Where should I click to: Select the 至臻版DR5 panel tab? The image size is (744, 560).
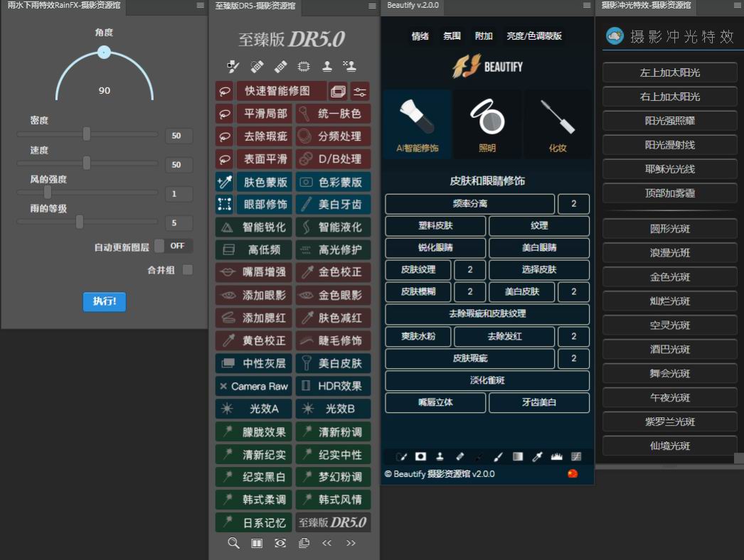click(255, 6)
